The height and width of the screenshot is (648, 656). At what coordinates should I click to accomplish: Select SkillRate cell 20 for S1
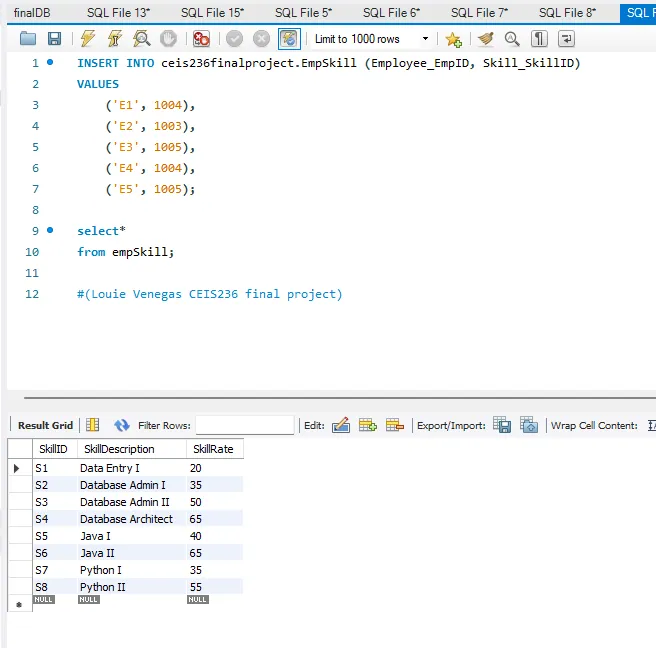(x=215, y=468)
